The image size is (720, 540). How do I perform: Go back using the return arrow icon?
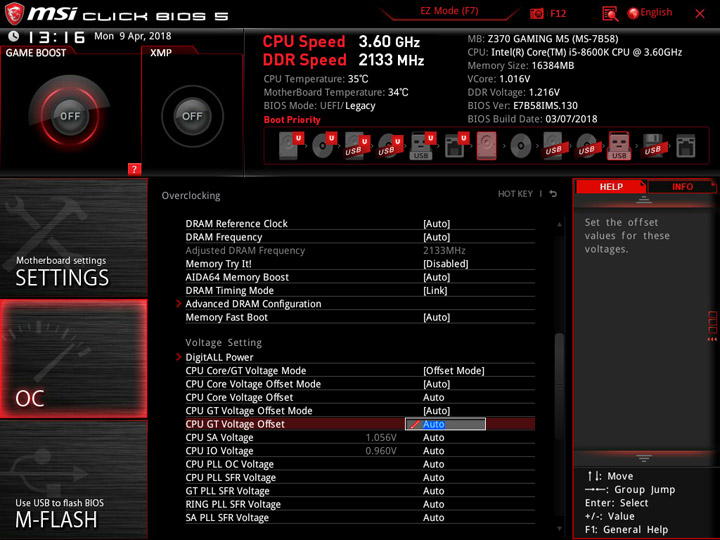tap(553, 194)
